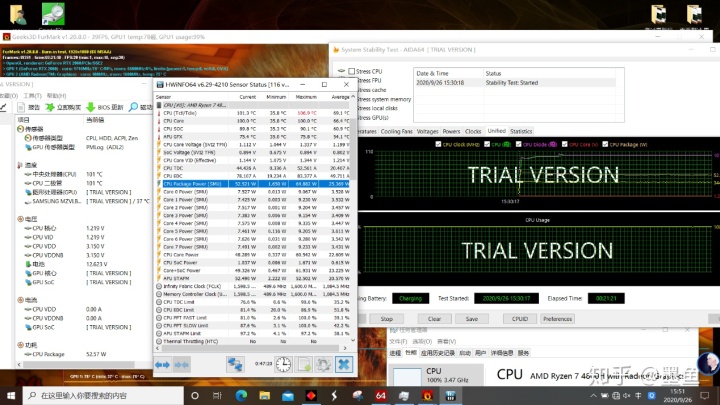This screenshot has width=720, height=405.
Task: Toggle green CPU graph checkbox
Action: coord(487,144)
